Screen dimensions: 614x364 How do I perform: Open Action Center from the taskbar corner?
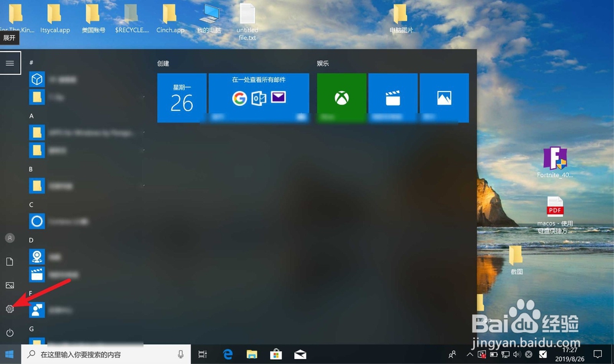click(x=597, y=354)
